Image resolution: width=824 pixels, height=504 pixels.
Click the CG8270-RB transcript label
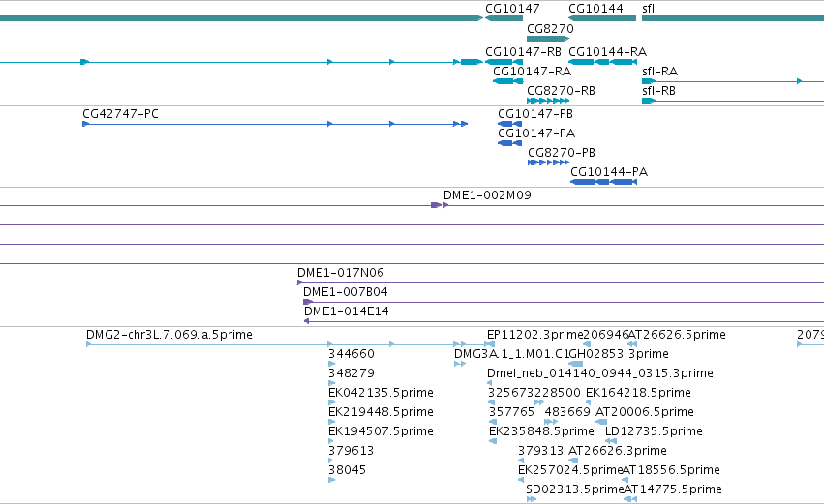[x=562, y=91]
